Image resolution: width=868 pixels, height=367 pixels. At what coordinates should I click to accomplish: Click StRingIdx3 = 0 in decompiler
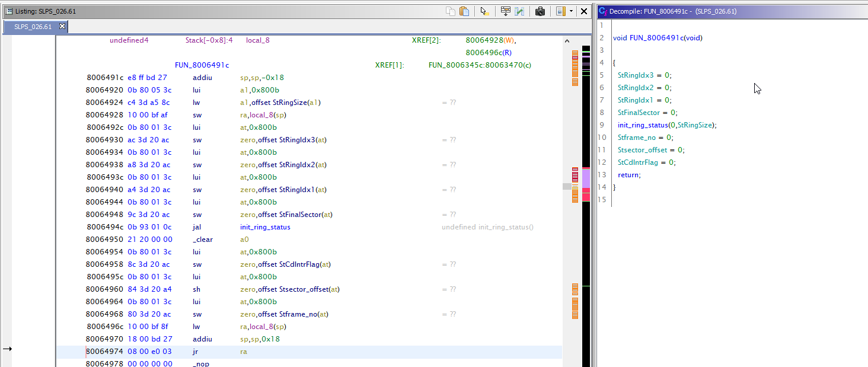click(x=644, y=75)
